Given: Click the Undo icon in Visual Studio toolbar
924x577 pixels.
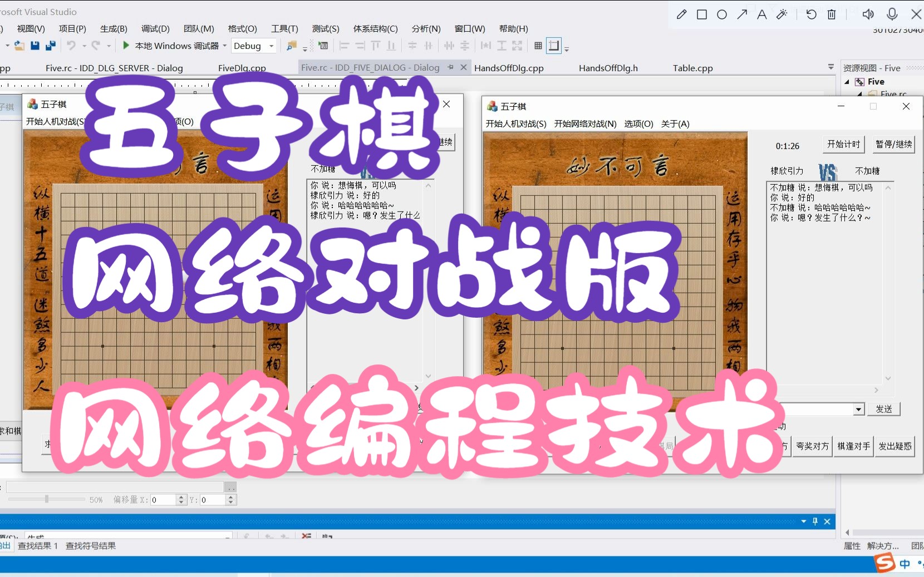Looking at the screenshot, I should (x=72, y=46).
